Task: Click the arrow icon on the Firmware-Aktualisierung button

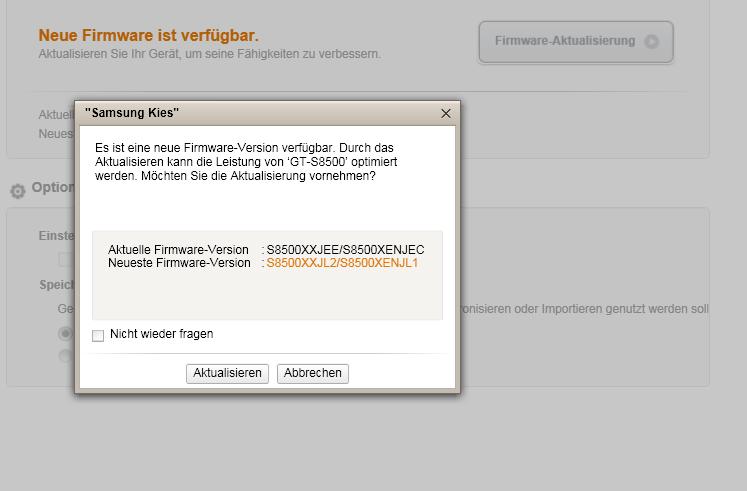Action: pyautogui.click(x=652, y=41)
